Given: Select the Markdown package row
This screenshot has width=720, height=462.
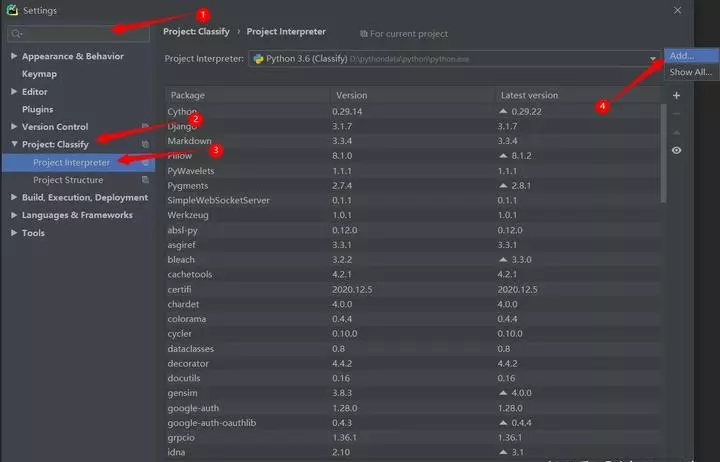Looking at the screenshot, I should coord(413,141).
